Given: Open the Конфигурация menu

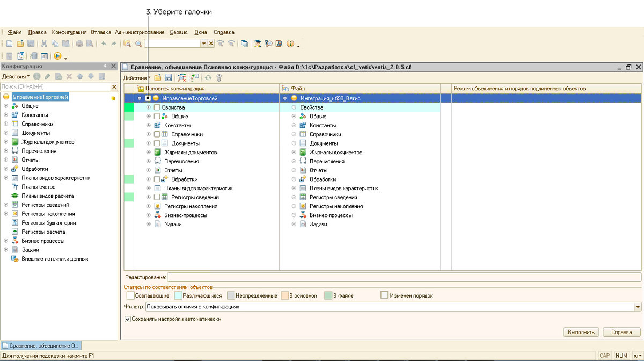Looking at the screenshot, I should [x=69, y=32].
